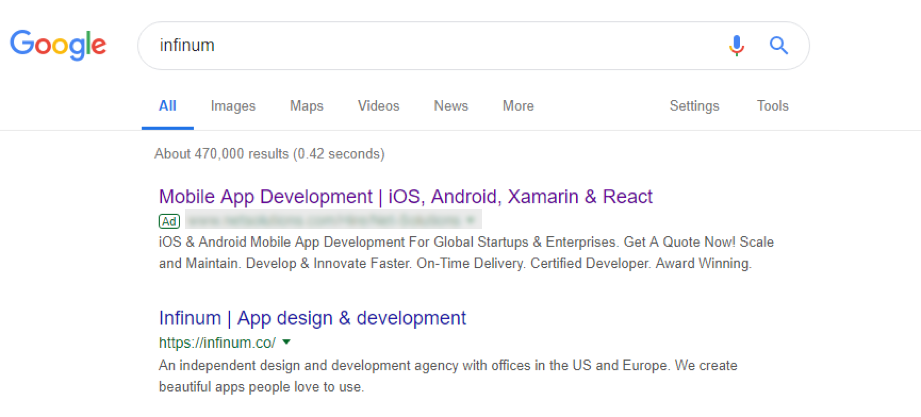Click into the search box containing 'infinum'
Viewport: 921px width, 417px height.
click(430, 46)
